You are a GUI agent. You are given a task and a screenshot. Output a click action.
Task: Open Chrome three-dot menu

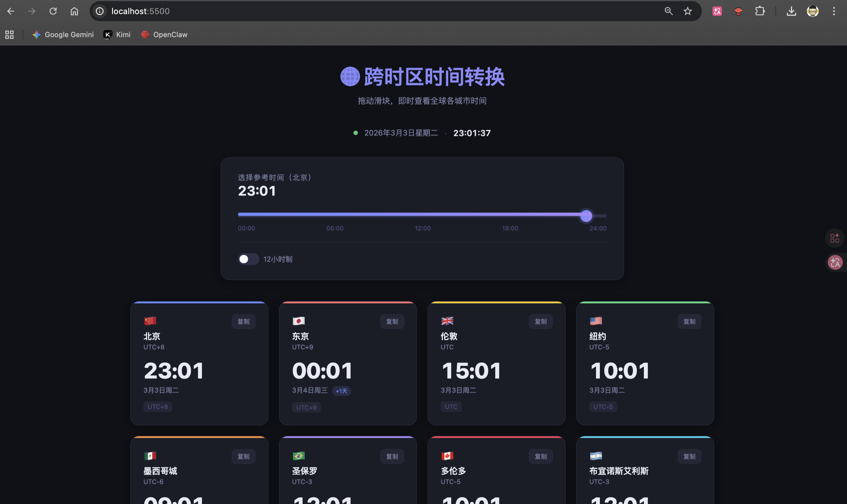pos(834,11)
